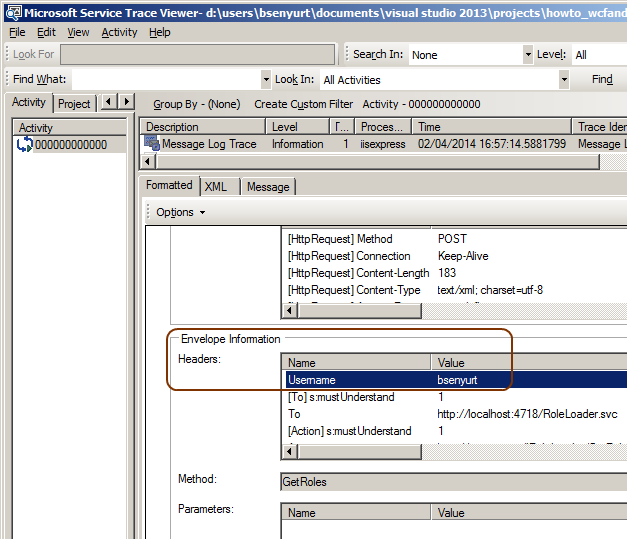Click the Service Trace Viewer title bar icon
627x539 pixels.
pyautogui.click(x=12, y=11)
